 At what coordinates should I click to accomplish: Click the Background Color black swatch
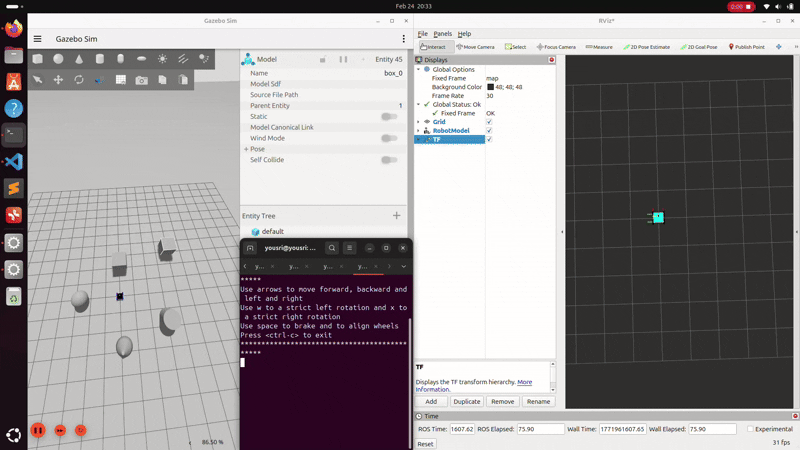click(x=490, y=87)
